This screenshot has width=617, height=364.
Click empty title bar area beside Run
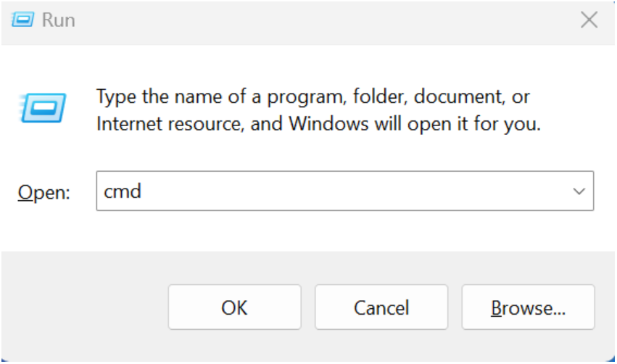[x=326, y=20]
